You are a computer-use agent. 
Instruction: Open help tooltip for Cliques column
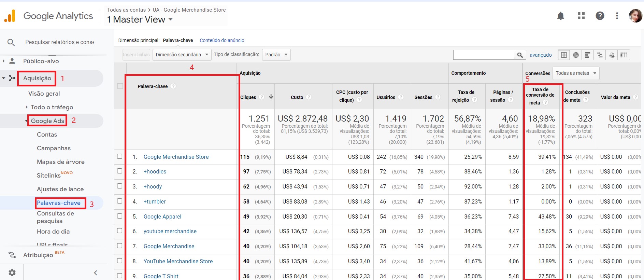click(262, 97)
